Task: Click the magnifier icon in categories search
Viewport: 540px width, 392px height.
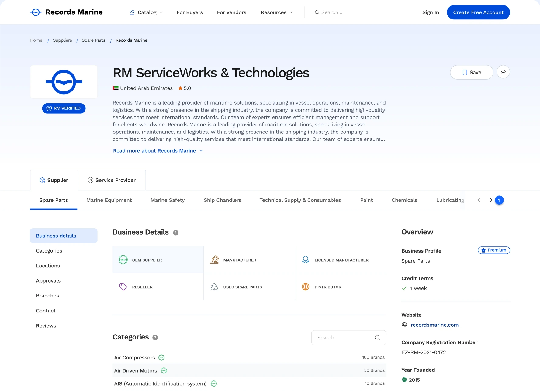Action: click(x=377, y=338)
